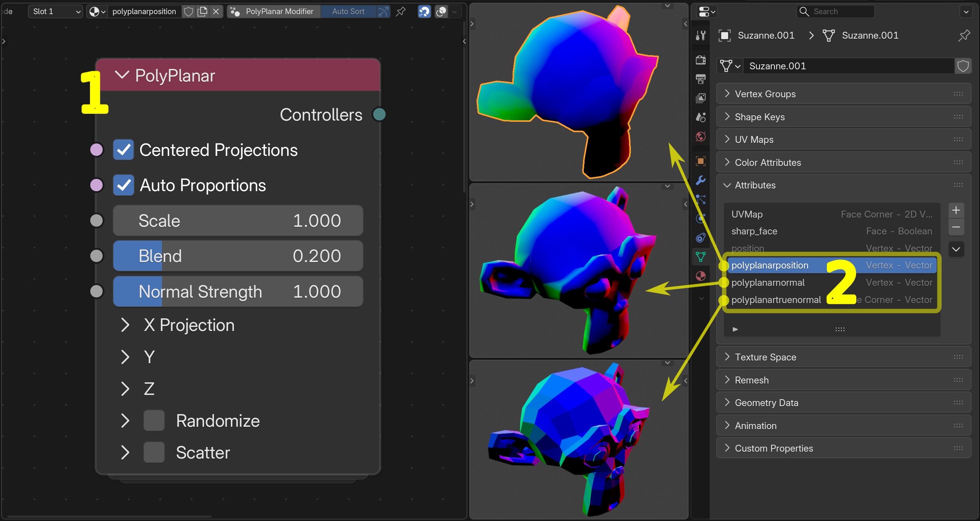Remove selected attribute with minus button
The width and height of the screenshot is (980, 521).
[956, 227]
